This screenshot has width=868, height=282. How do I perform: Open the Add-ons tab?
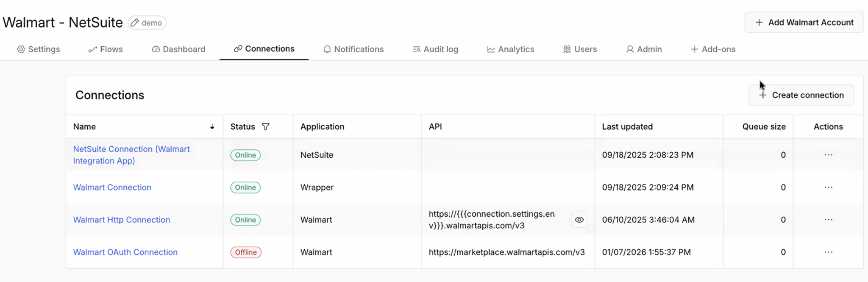(713, 49)
